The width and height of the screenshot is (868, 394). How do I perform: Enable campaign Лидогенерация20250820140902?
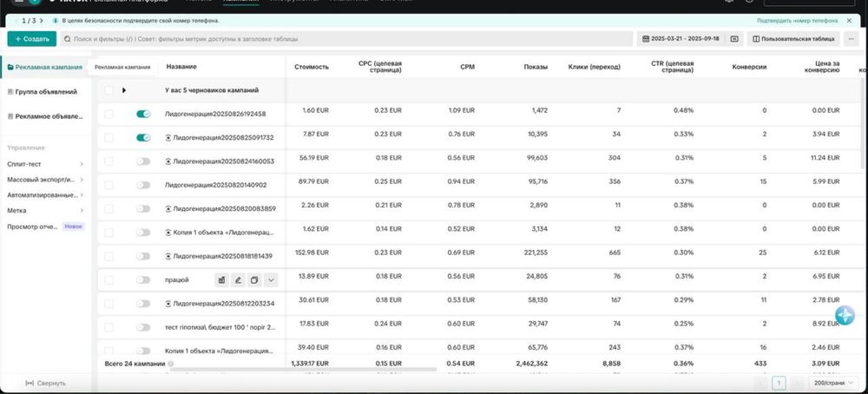click(143, 185)
